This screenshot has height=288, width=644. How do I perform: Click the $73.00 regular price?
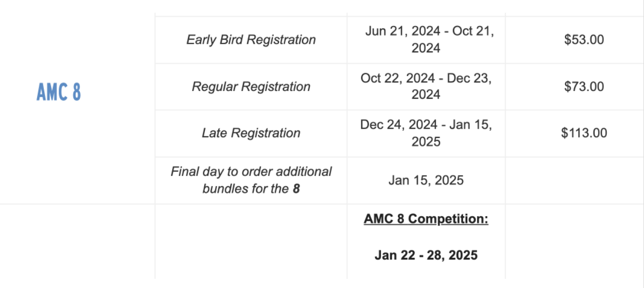(x=584, y=87)
